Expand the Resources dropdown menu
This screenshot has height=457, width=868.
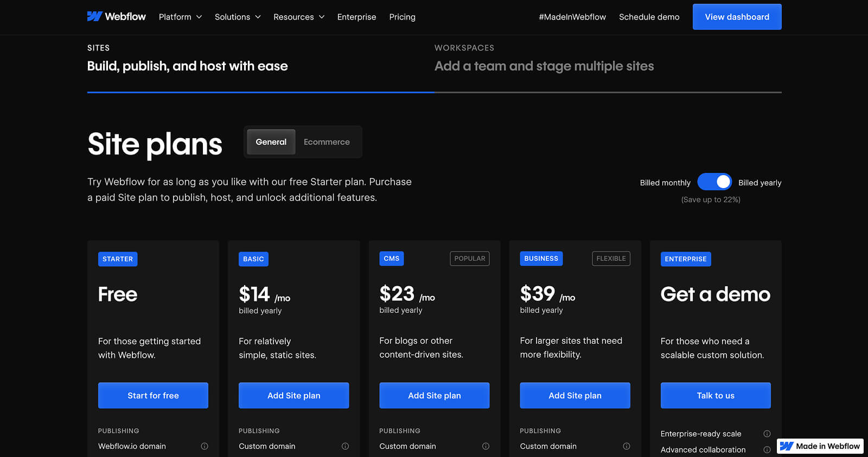point(299,17)
